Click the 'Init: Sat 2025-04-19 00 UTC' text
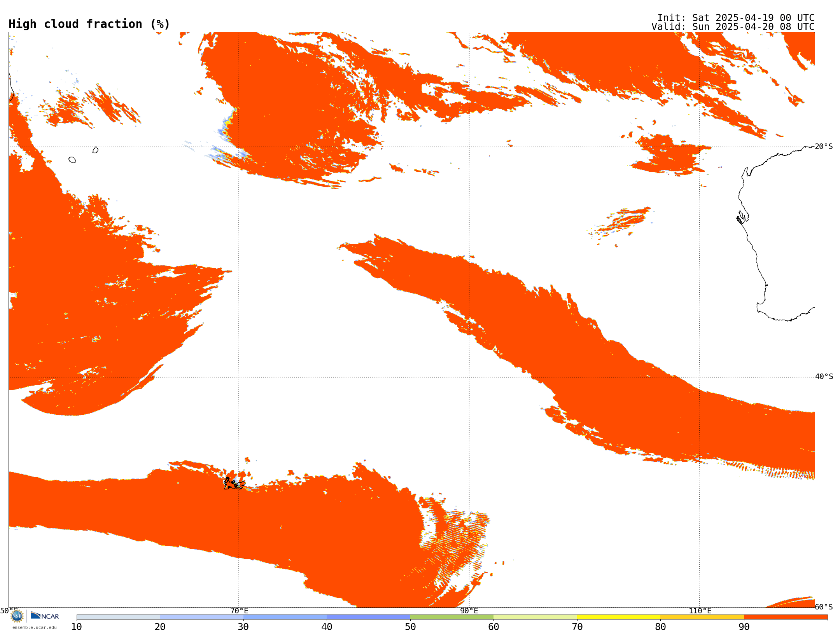Image resolution: width=840 pixels, height=632 pixels. pos(736,18)
